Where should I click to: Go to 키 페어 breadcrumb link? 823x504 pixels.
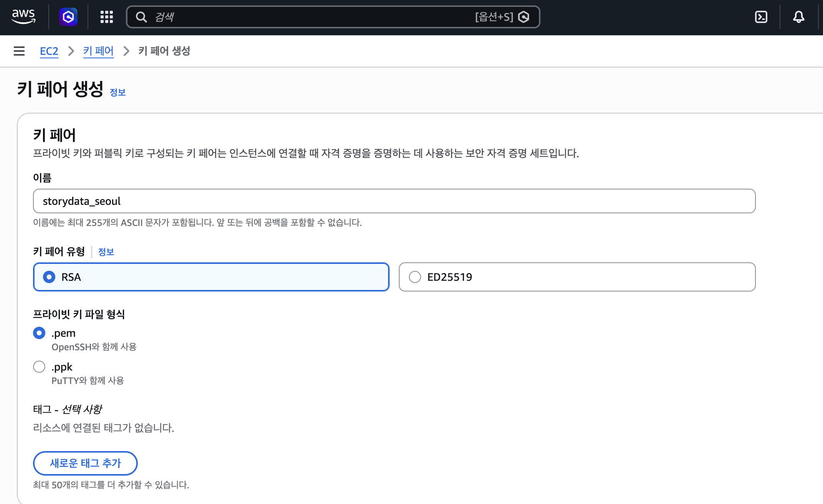tap(98, 51)
